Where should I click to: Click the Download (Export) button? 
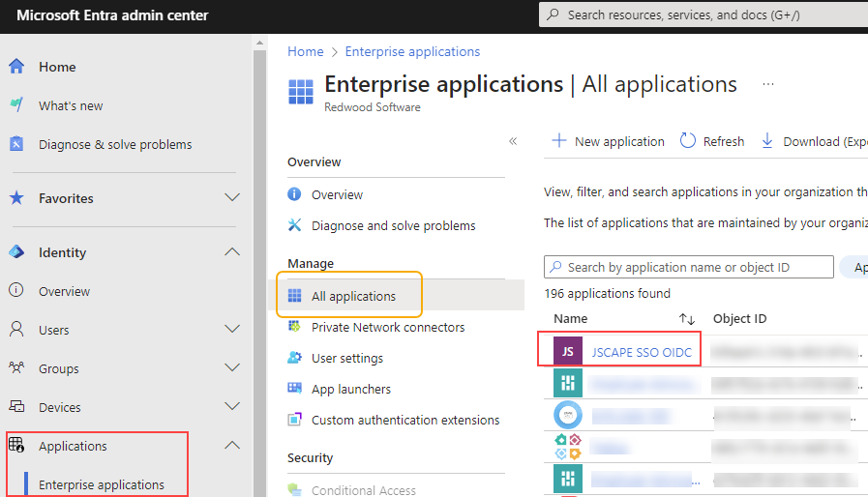coord(815,142)
